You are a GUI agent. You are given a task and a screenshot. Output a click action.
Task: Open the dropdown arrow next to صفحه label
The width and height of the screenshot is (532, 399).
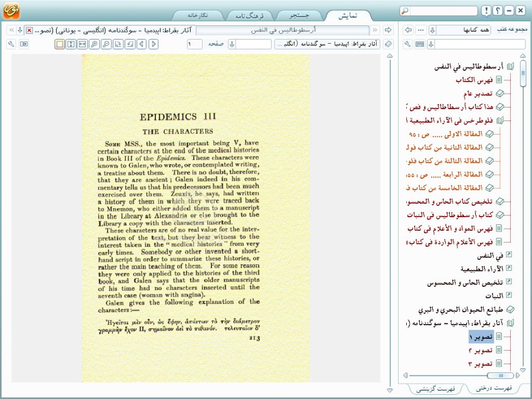point(232,44)
